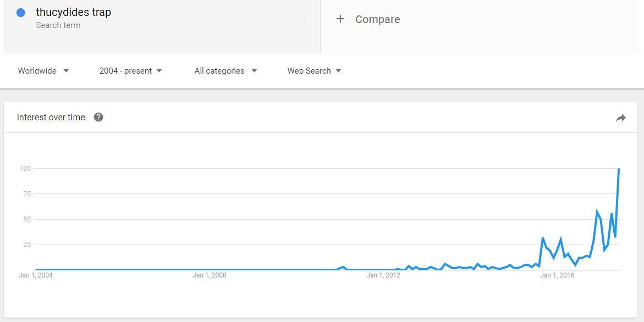Click the Worldwide dropdown arrow

(x=66, y=70)
